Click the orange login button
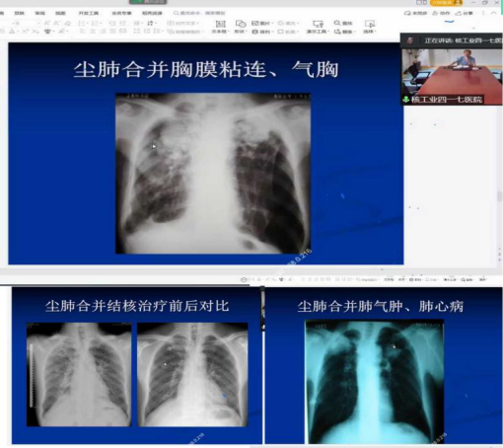Screen dimensions: 503x448 pyautogui.click(x=446, y=2)
